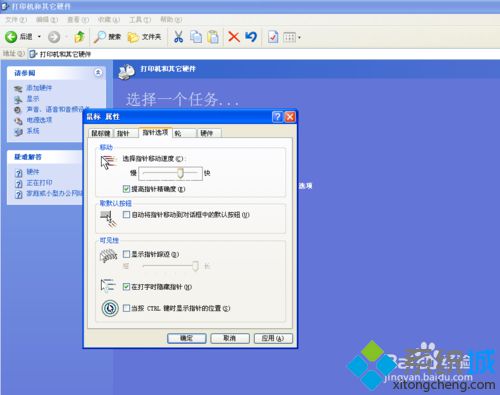Open the 收藏 (Favorites) menu

point(109,20)
